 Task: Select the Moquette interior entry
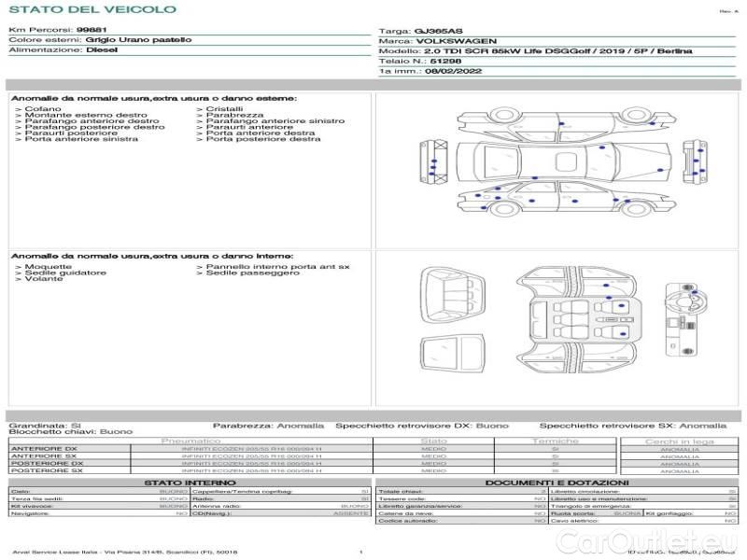coord(49,267)
